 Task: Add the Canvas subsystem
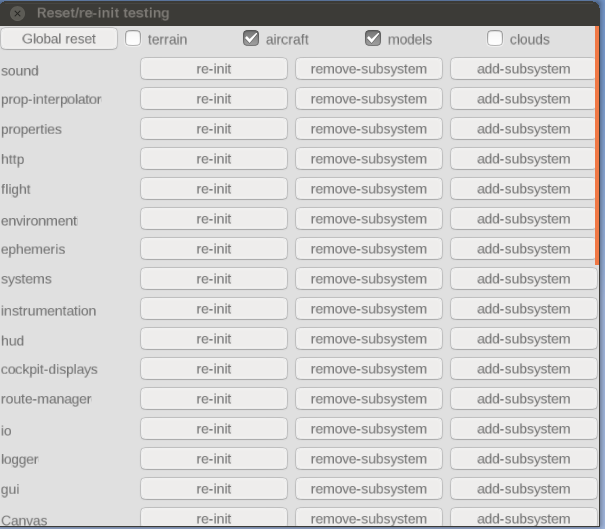pos(523,517)
